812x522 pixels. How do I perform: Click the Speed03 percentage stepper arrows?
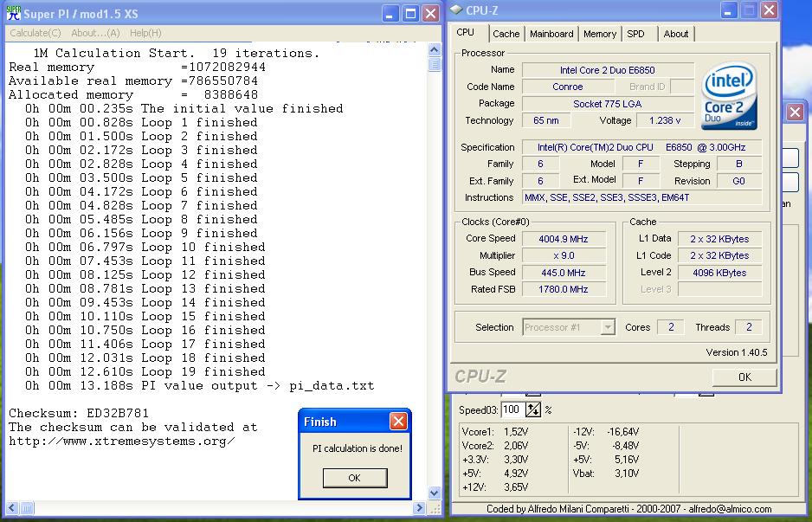click(533, 409)
